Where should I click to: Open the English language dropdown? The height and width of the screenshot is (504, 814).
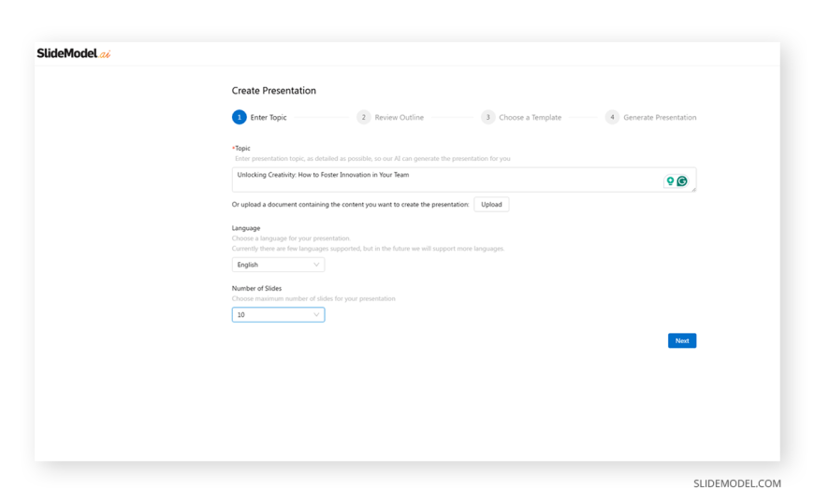278,265
